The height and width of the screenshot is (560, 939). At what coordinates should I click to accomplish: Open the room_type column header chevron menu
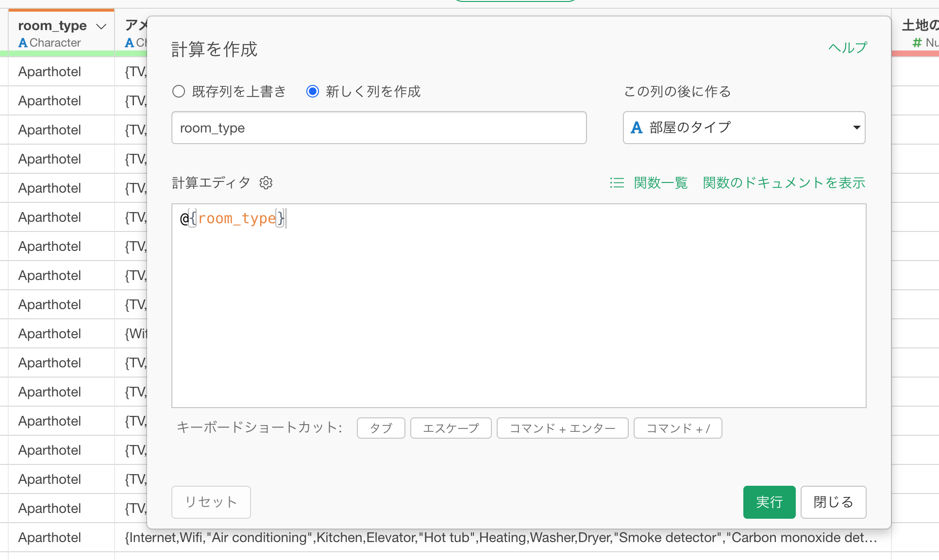click(x=101, y=26)
